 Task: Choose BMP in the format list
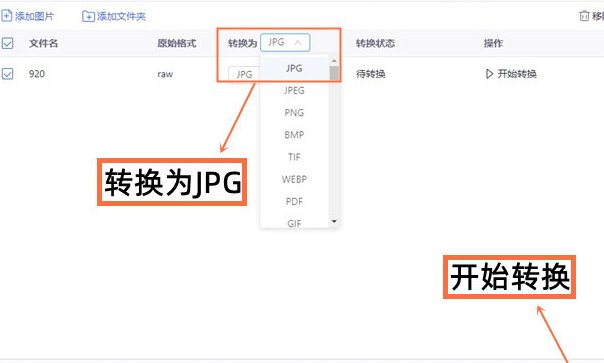point(294,135)
